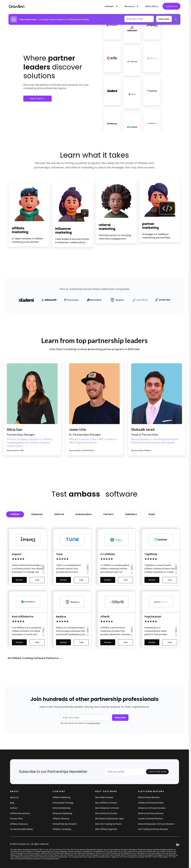This screenshot has width=191, height=868.
Task: Focus the banner email input field
Action: pos(139,19)
